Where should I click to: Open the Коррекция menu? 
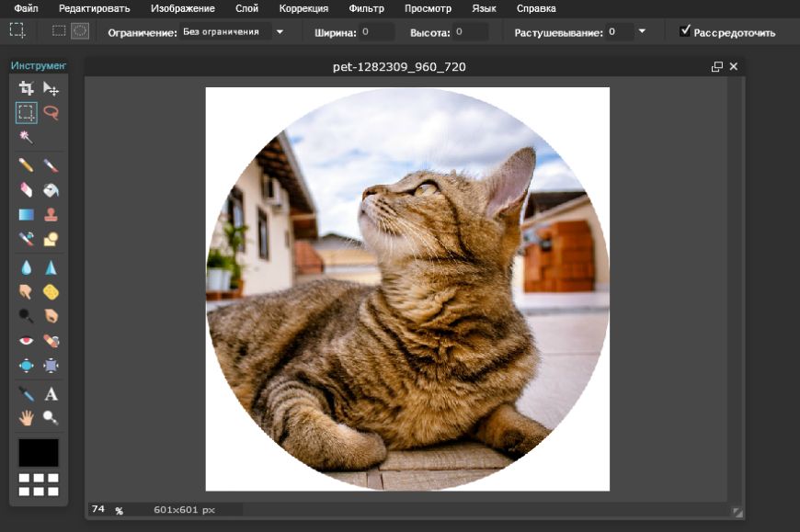[303, 8]
